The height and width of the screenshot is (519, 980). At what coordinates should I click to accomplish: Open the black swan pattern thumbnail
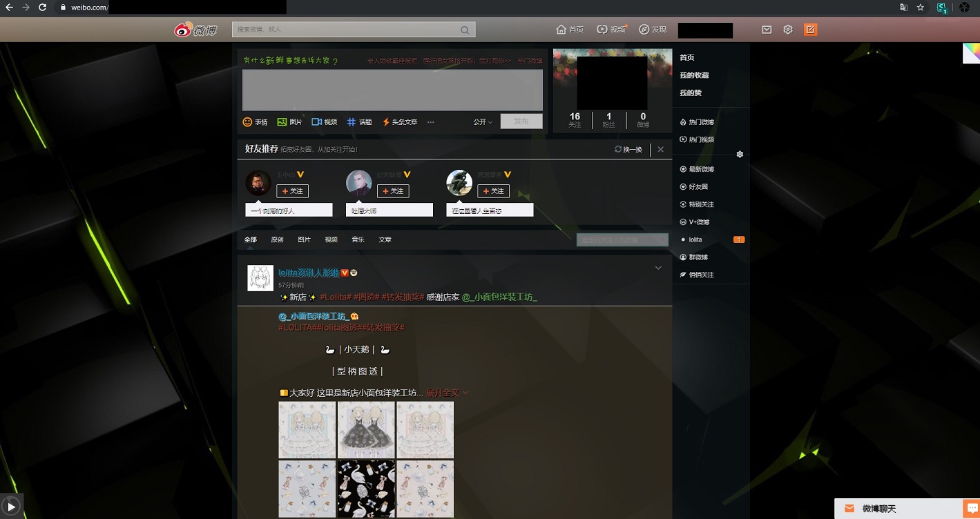coord(366,489)
